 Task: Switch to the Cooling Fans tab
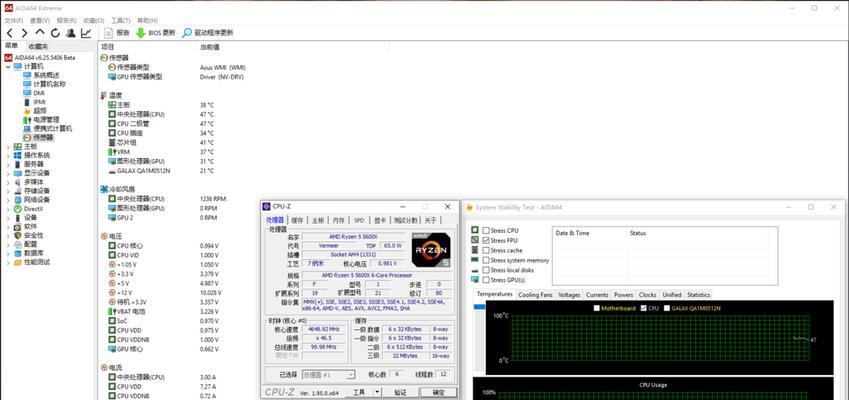(x=535, y=295)
